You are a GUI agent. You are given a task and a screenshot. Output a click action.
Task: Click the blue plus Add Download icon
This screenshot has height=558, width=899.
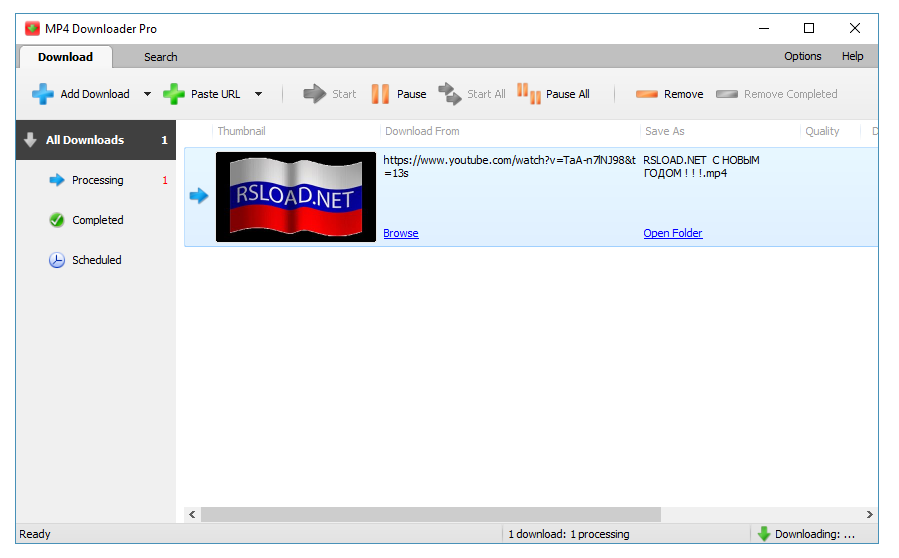tap(42, 94)
